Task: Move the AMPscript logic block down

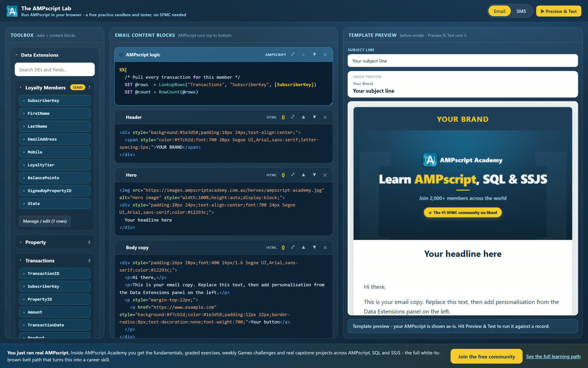Action: pos(314,55)
